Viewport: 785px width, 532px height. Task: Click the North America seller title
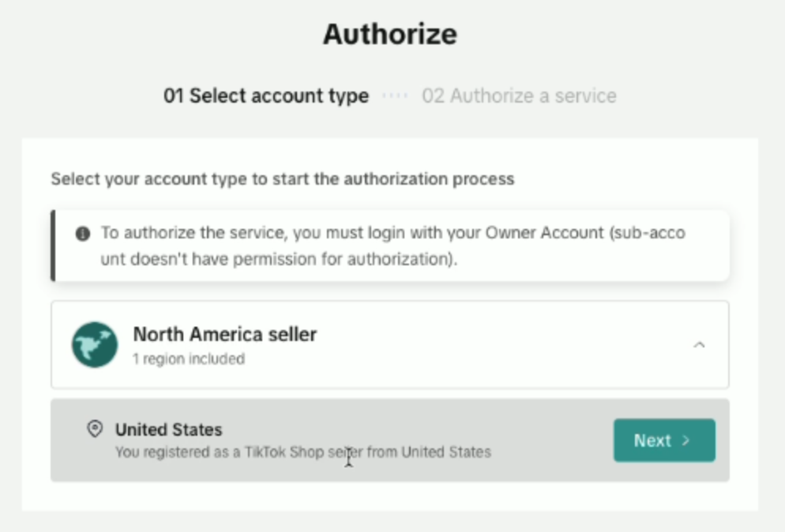tap(224, 334)
